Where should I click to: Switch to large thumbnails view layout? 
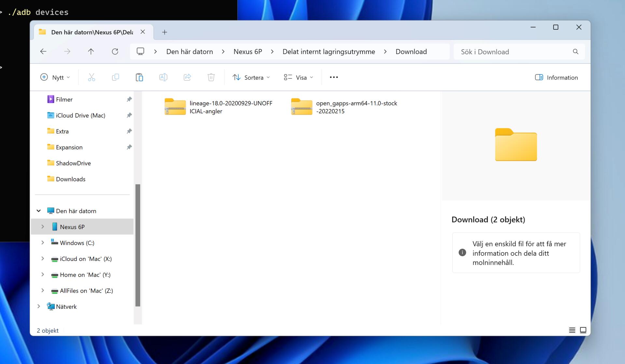[x=583, y=330]
